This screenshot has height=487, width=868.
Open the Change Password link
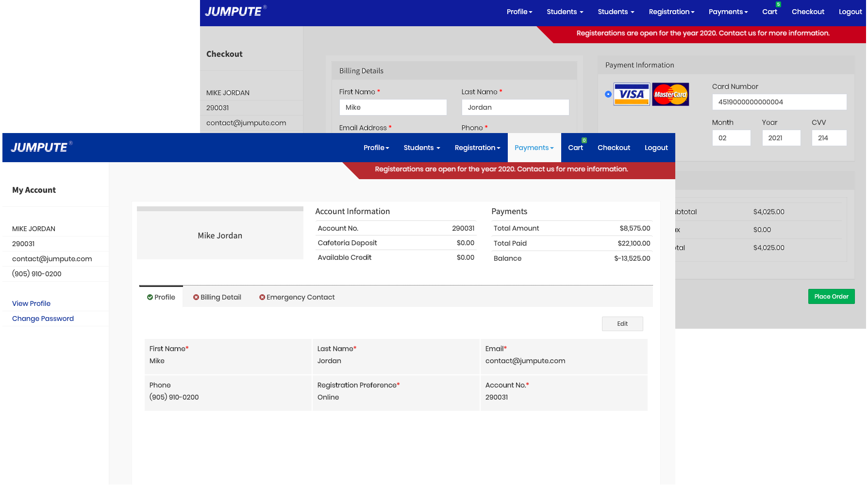pos(43,319)
